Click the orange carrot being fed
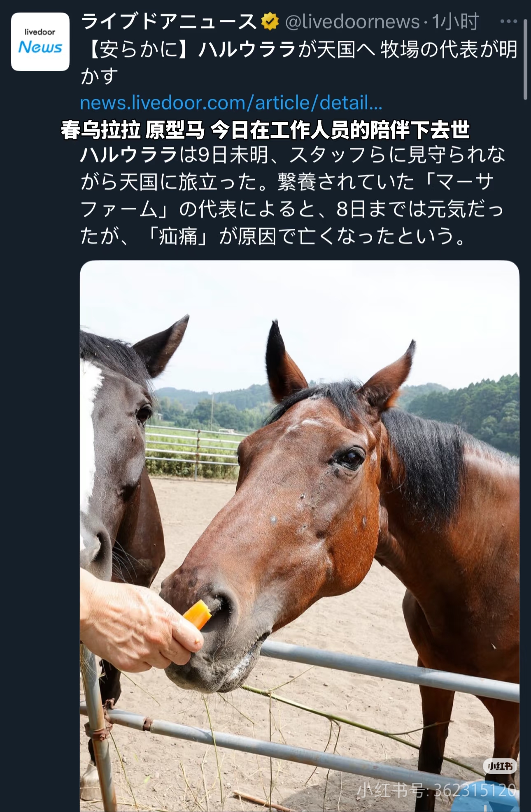The height and width of the screenshot is (812, 531). pos(198,614)
